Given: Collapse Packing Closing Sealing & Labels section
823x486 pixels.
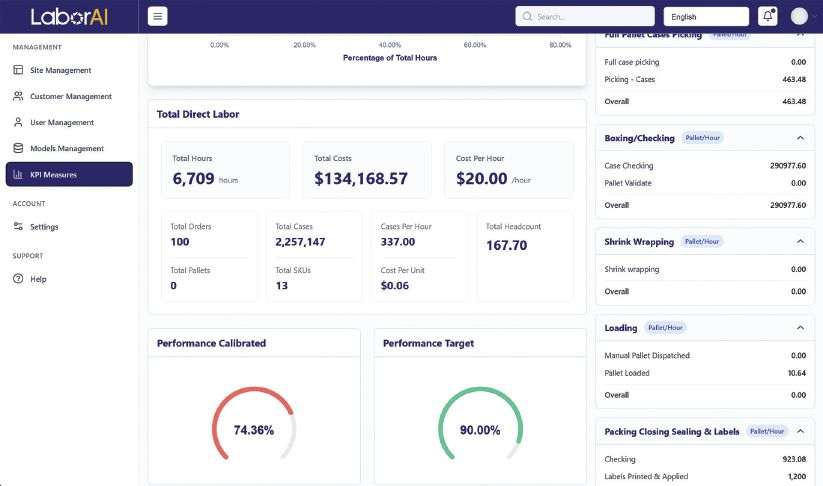Looking at the screenshot, I should (x=800, y=431).
